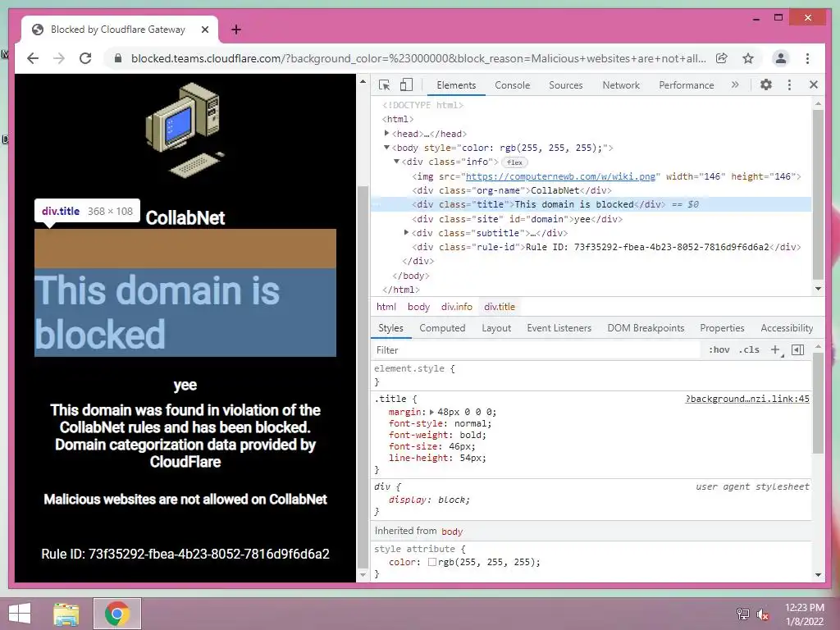This screenshot has height=630, width=840.
Task: Toggle the :hov element state button
Action: (719, 349)
